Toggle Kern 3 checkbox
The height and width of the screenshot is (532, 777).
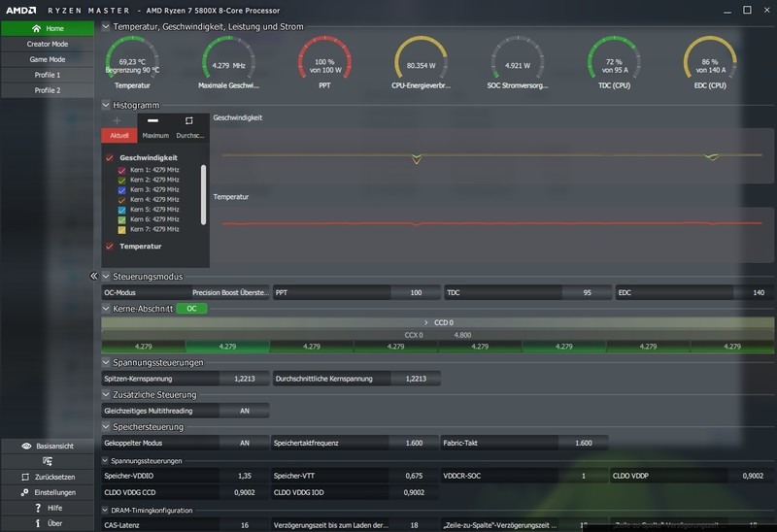click(122, 190)
